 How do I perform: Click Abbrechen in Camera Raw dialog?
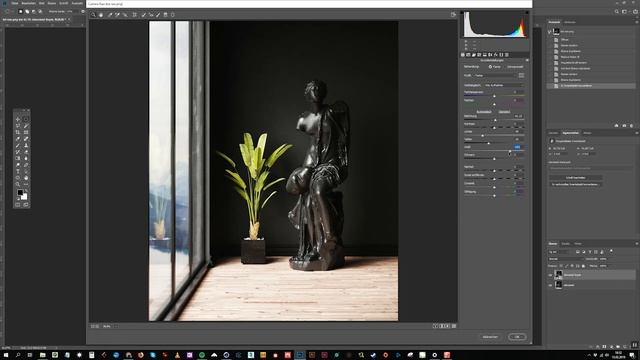pos(490,337)
